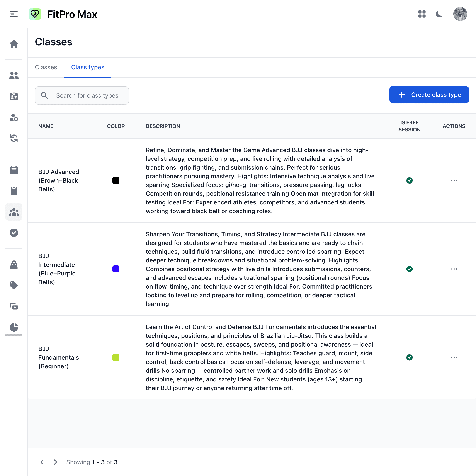The image size is (476, 476).
Task: Toggle dark mode with moon icon
Action: [x=439, y=14]
